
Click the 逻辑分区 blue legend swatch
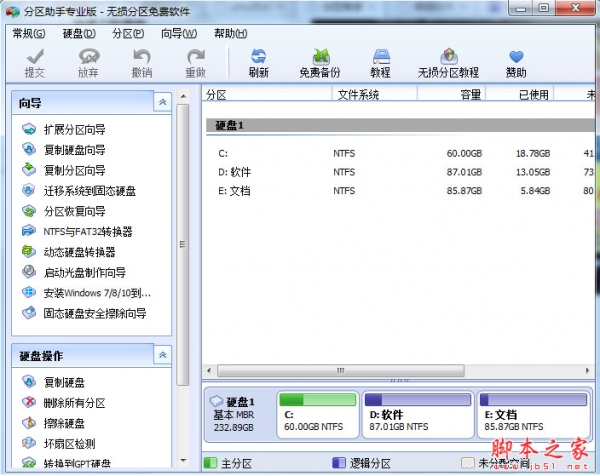click(x=339, y=463)
